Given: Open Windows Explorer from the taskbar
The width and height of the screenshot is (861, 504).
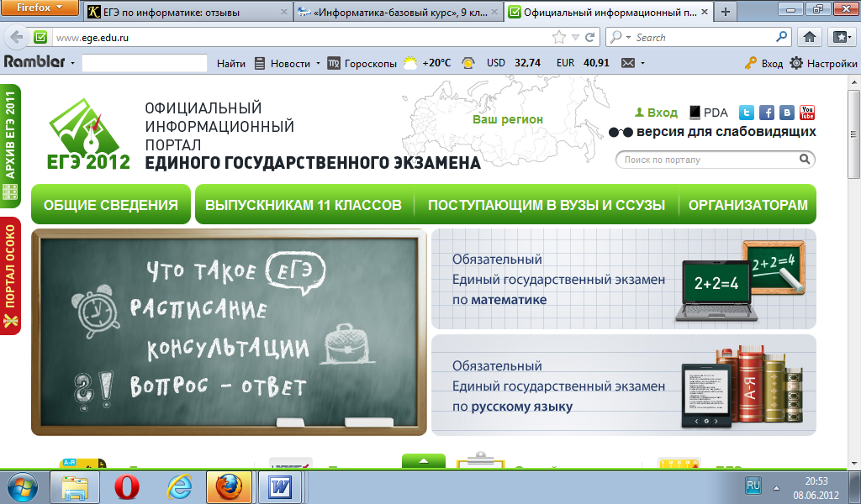Looking at the screenshot, I should click(75, 487).
